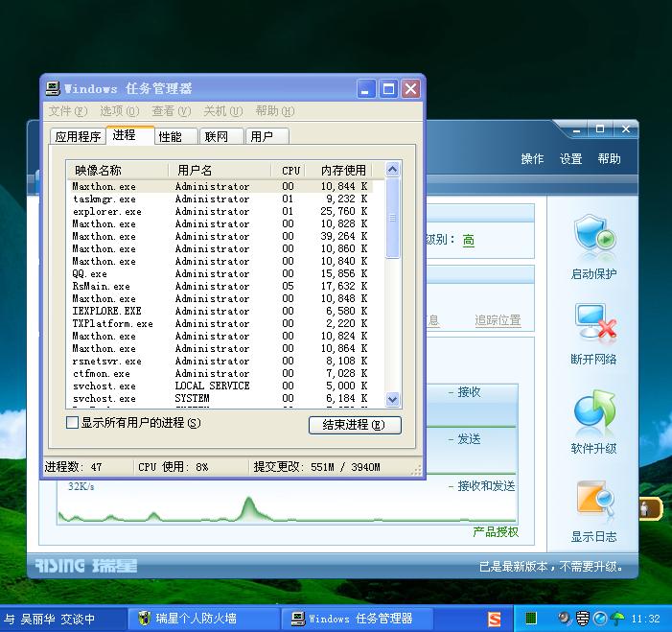Open the 关机(U) menu
This screenshot has height=632, width=672.
222,111
